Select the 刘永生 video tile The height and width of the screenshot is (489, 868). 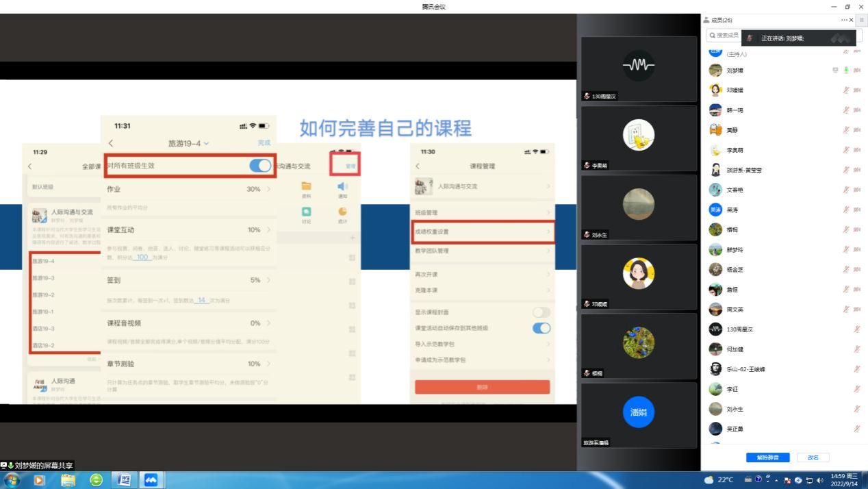click(639, 207)
